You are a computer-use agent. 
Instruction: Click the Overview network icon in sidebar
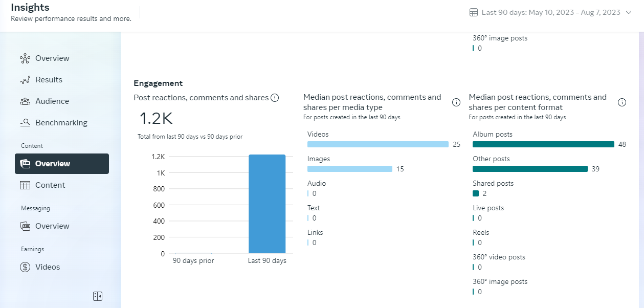pos(25,58)
